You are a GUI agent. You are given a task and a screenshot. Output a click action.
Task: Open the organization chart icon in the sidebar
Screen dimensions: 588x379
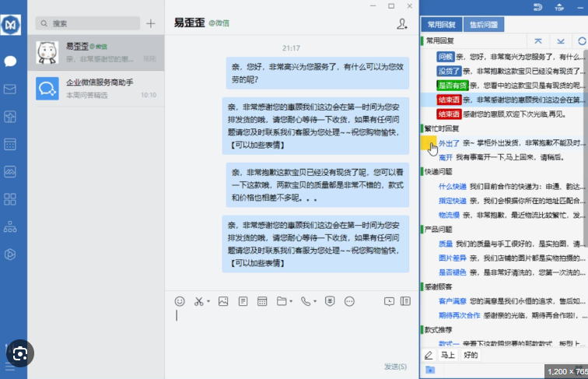[x=10, y=227]
